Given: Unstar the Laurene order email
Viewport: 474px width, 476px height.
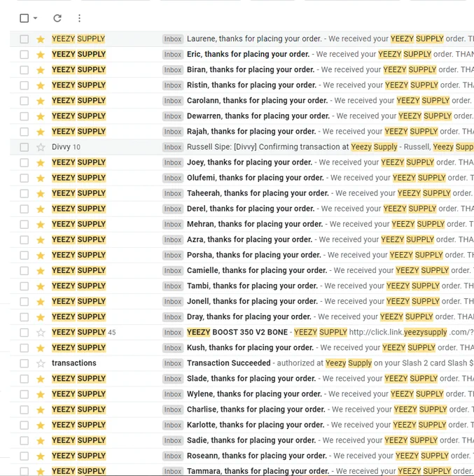Looking at the screenshot, I should [x=41, y=39].
